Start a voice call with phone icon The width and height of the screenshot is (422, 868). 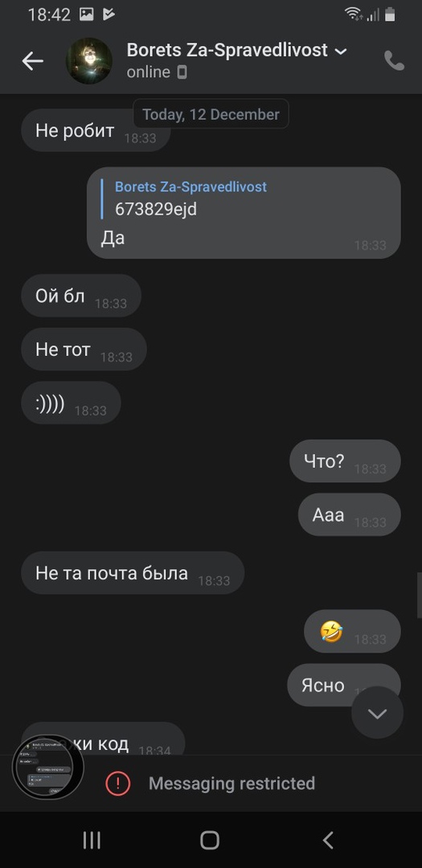tap(394, 61)
